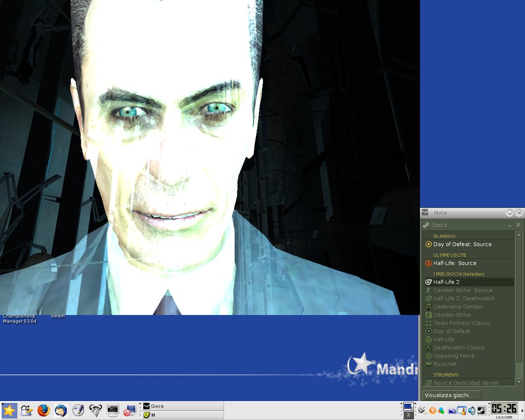Minimize the inner Steam Gioca panel

(x=509, y=225)
